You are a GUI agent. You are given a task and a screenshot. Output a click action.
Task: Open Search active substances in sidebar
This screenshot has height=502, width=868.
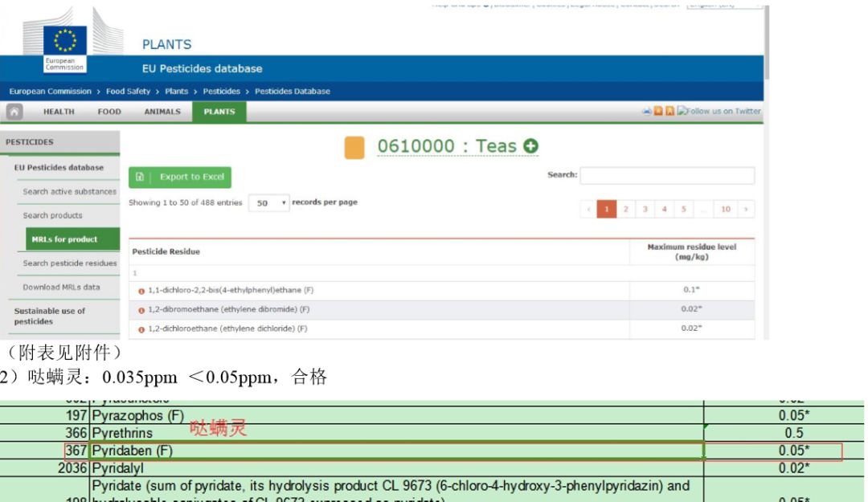point(70,191)
